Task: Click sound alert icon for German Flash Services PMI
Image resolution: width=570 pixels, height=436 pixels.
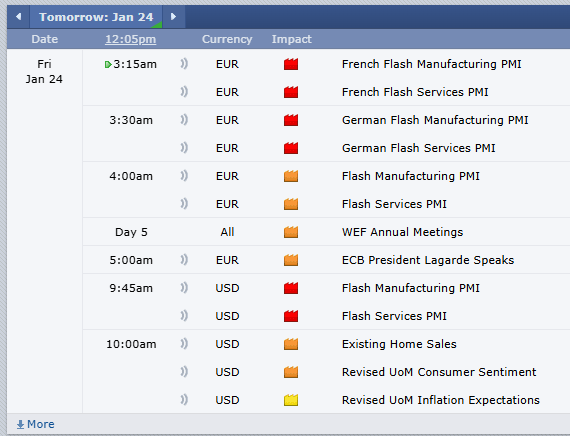Action: click(x=184, y=148)
